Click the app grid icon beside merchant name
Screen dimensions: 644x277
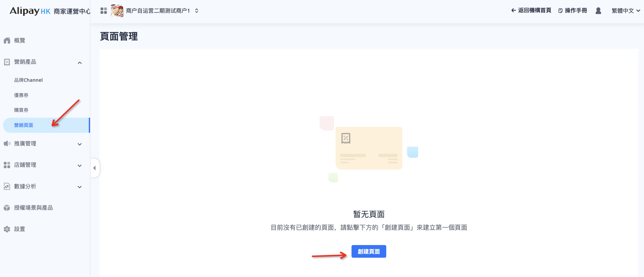(103, 11)
